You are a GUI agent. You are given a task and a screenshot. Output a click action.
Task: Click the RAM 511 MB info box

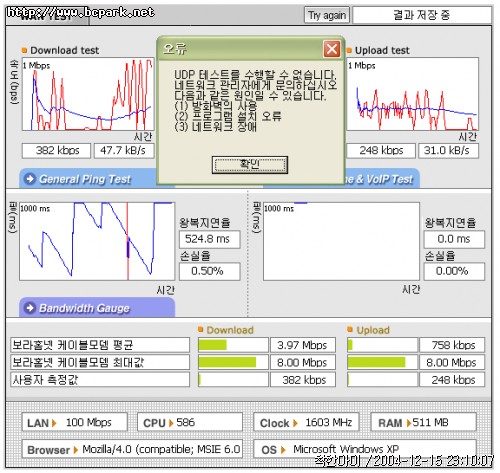tap(423, 422)
